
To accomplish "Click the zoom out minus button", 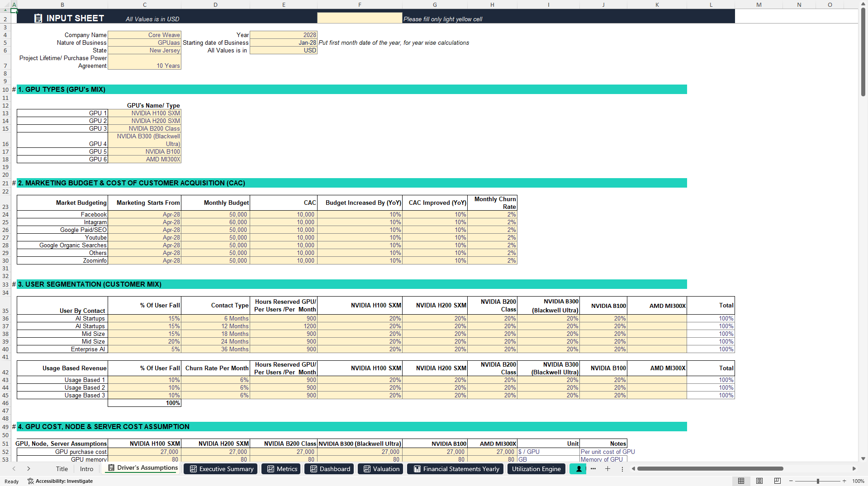I will tap(791, 481).
